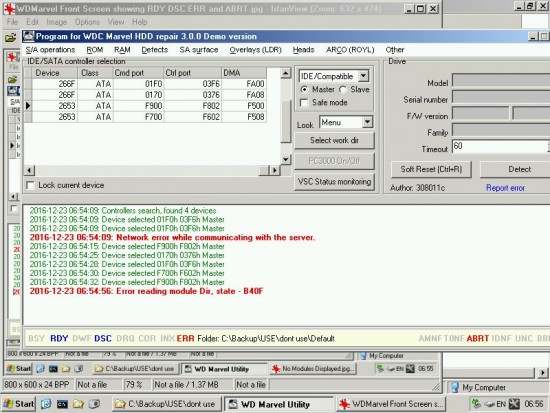550x413 pixels.
Task: Open the Other menu
Action: click(x=395, y=50)
